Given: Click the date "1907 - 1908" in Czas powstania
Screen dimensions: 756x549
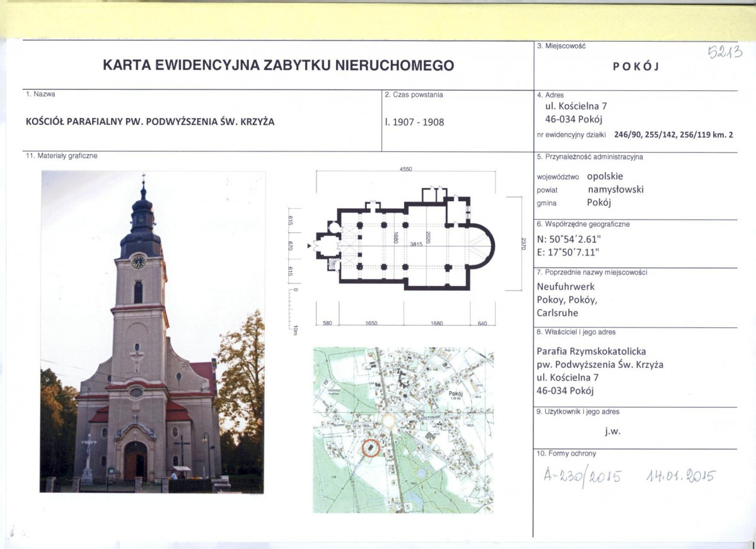Looking at the screenshot, I should pyautogui.click(x=414, y=122).
